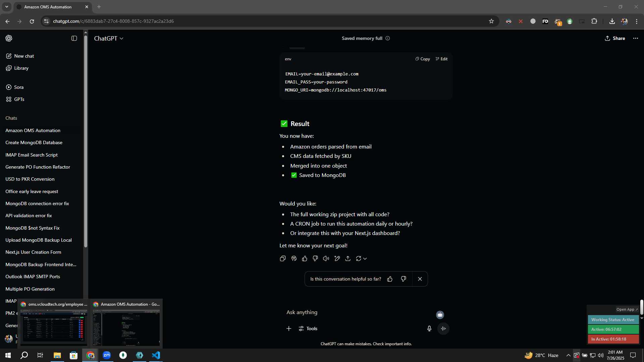Image resolution: width=644 pixels, height=362 pixels.
Task: Edit the response in canvas
Action: (x=337, y=258)
